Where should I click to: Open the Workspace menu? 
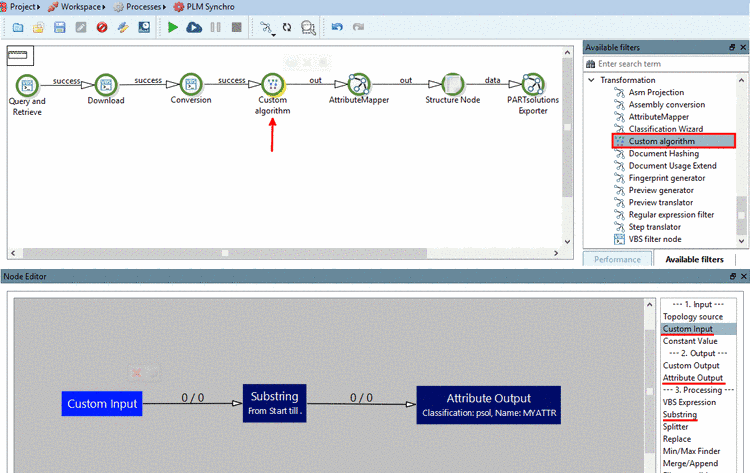(77, 7)
